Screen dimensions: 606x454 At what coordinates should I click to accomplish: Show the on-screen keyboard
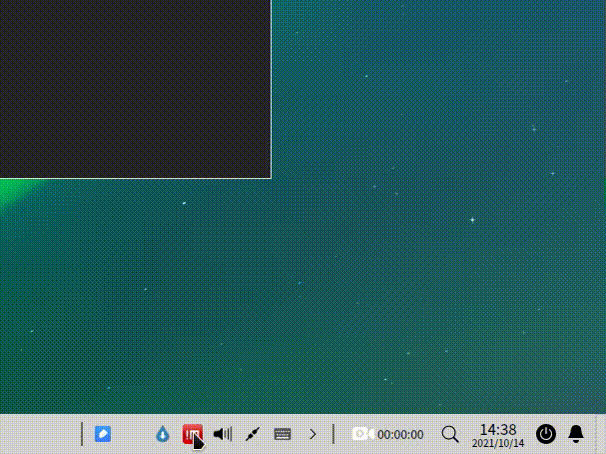point(283,434)
